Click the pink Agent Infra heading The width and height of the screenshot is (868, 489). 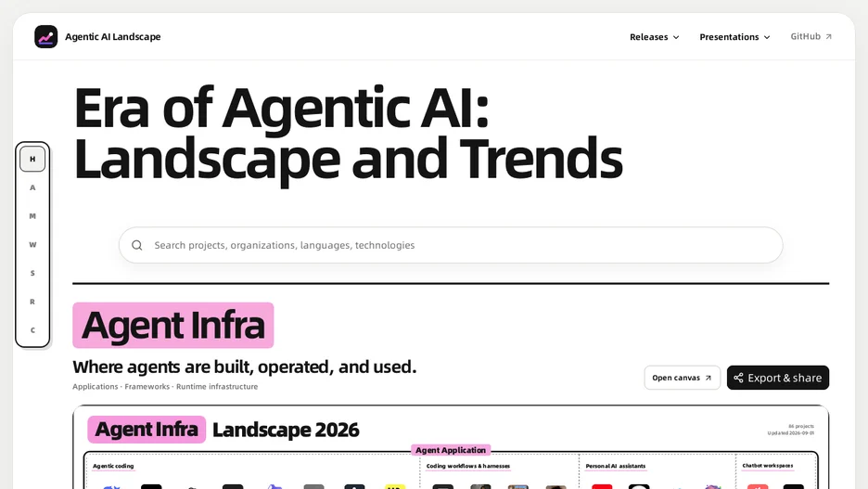point(172,325)
